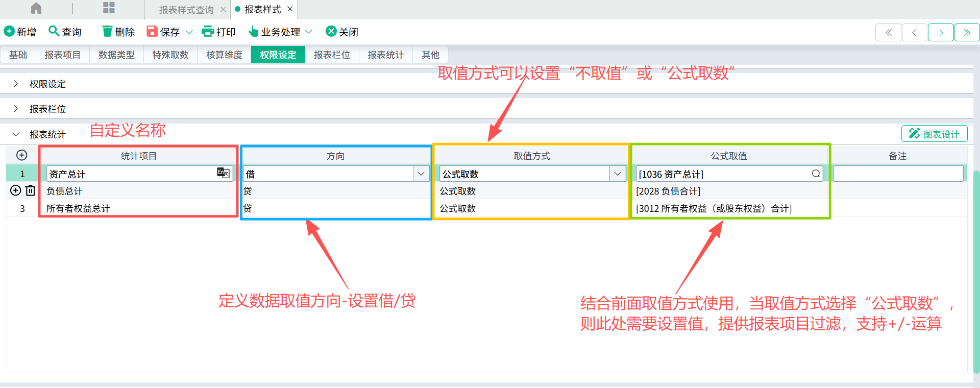Click the 新增 add icon
This screenshot has height=388, width=980.
click(x=9, y=31)
